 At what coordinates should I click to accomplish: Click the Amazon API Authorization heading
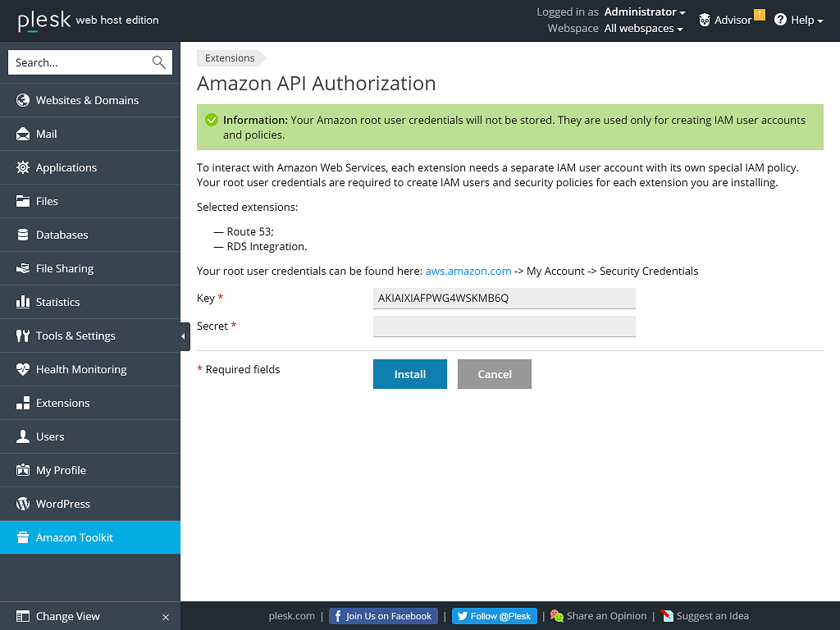coord(316,84)
